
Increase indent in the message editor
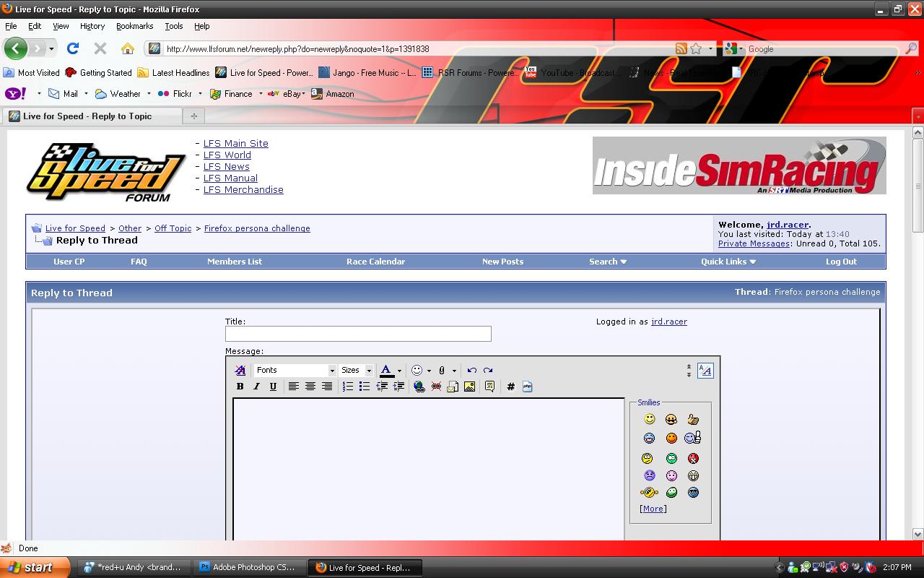point(398,387)
